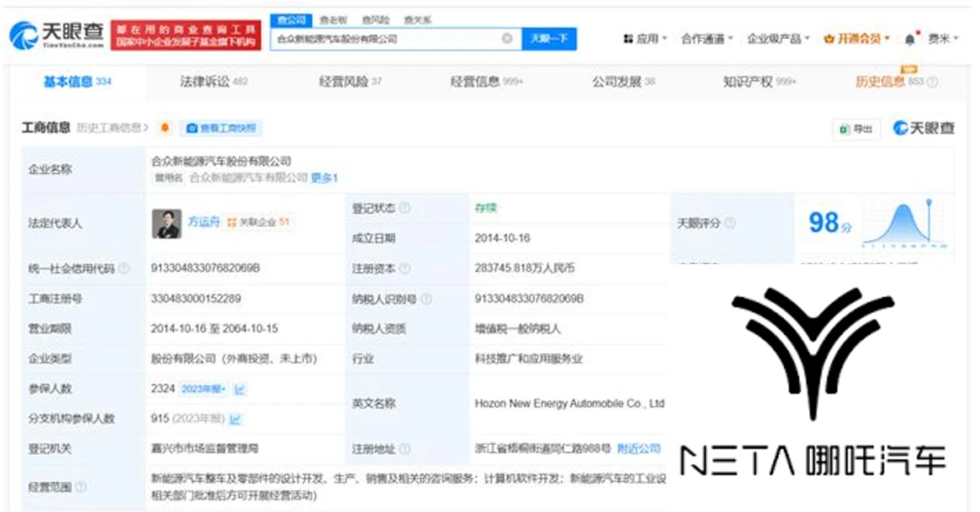The height and width of the screenshot is (512, 980).
Task: Click info icon beside 登记状态
Action: click(x=404, y=208)
